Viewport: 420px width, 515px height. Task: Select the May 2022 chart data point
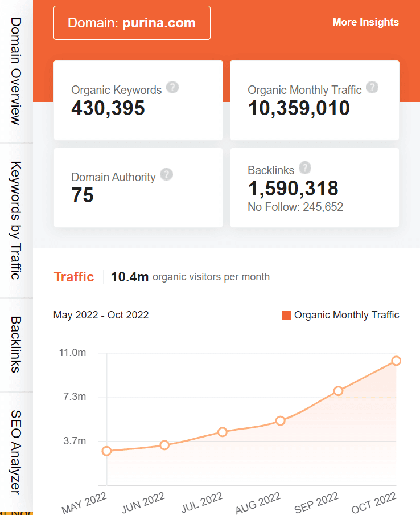click(x=106, y=451)
